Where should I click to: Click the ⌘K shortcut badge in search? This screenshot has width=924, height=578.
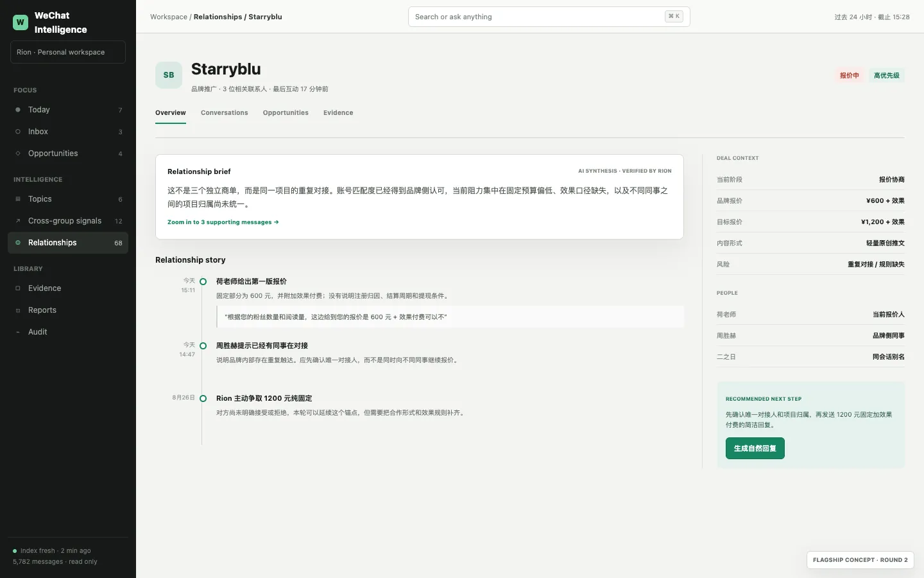[674, 17]
